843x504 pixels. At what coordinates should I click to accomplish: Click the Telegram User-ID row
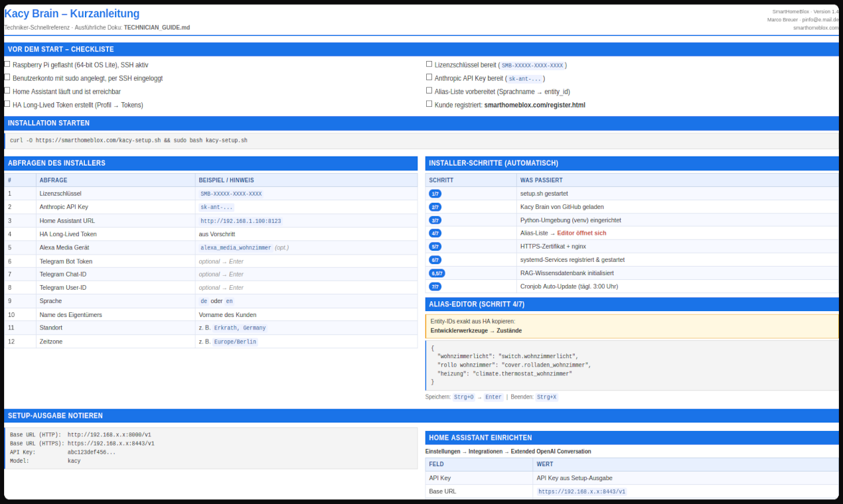(x=210, y=288)
